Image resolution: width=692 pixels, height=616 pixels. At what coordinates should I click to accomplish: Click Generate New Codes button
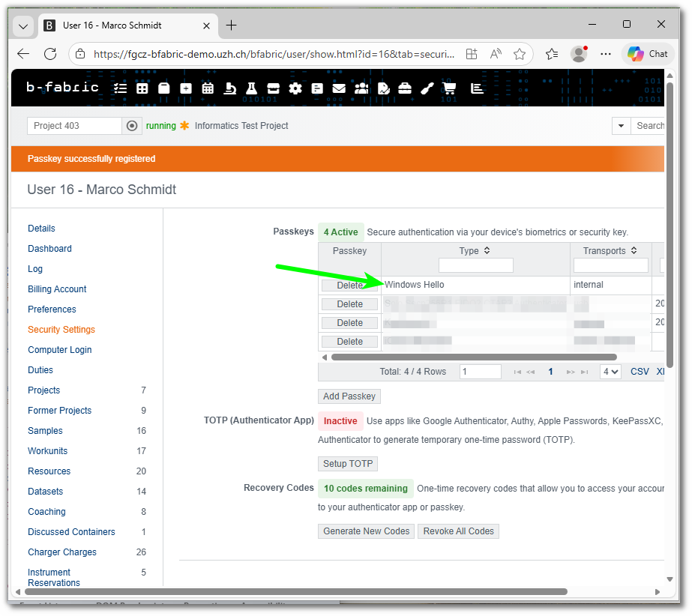click(x=367, y=531)
